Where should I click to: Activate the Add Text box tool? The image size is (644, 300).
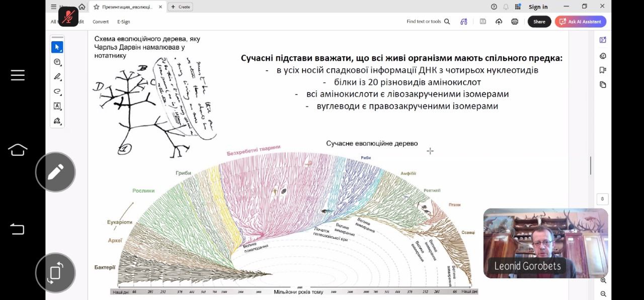(57, 106)
